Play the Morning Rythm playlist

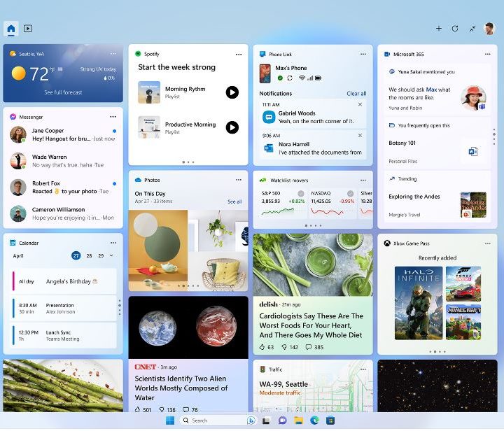pyautogui.click(x=232, y=92)
